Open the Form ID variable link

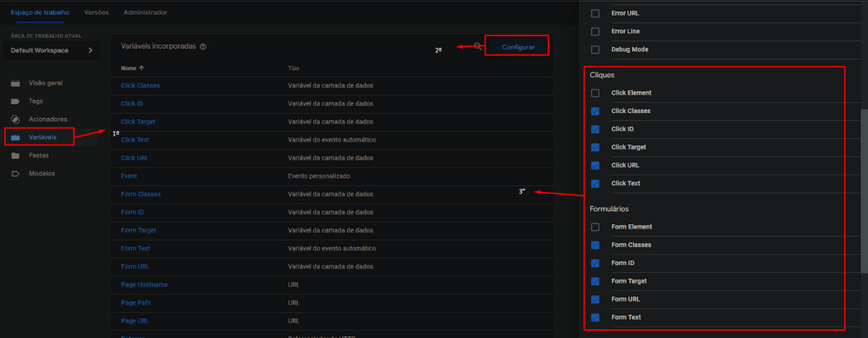pyautogui.click(x=132, y=212)
